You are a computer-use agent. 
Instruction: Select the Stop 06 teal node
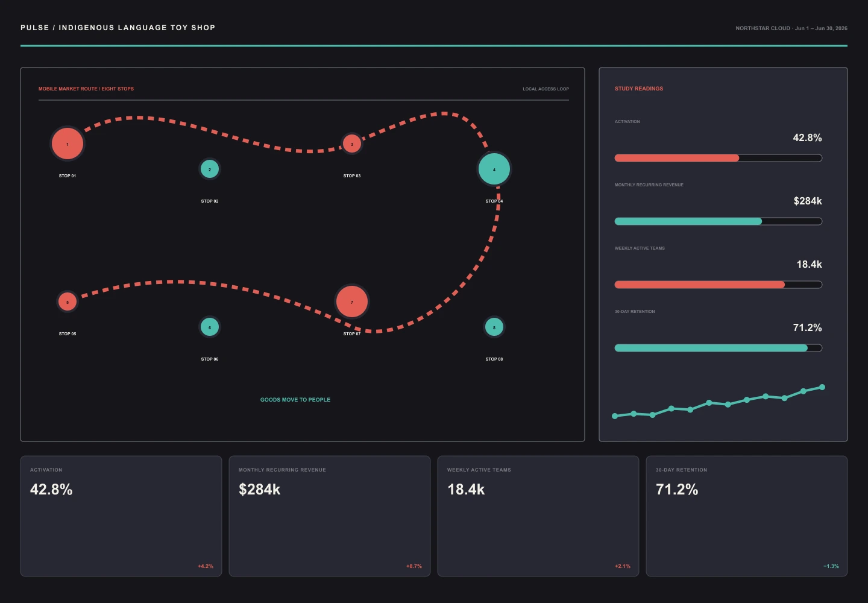coord(210,327)
